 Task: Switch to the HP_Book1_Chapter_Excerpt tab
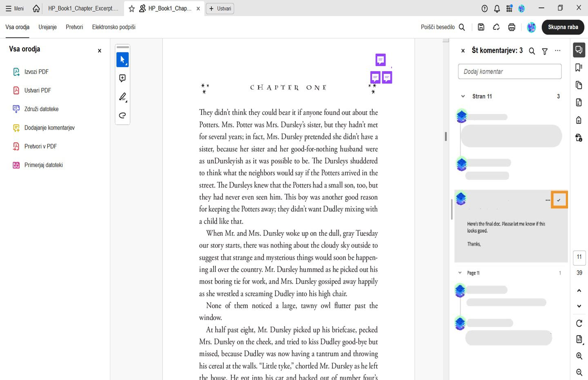(83, 9)
